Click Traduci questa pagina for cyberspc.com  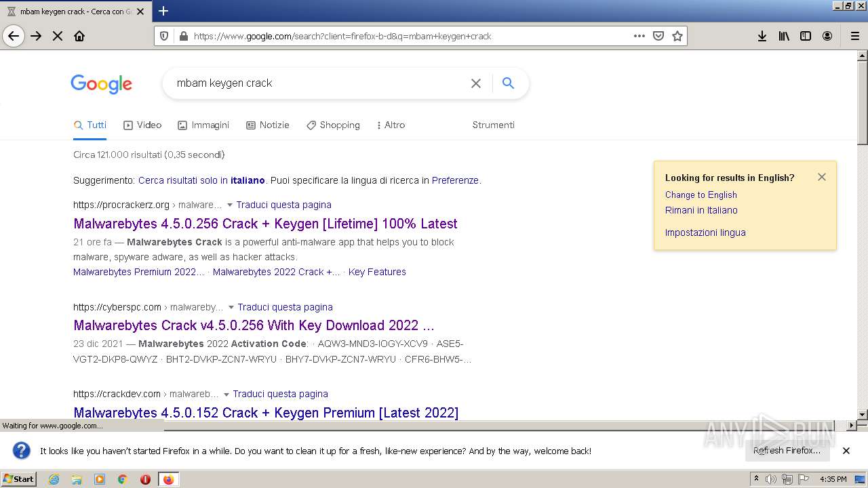[285, 307]
